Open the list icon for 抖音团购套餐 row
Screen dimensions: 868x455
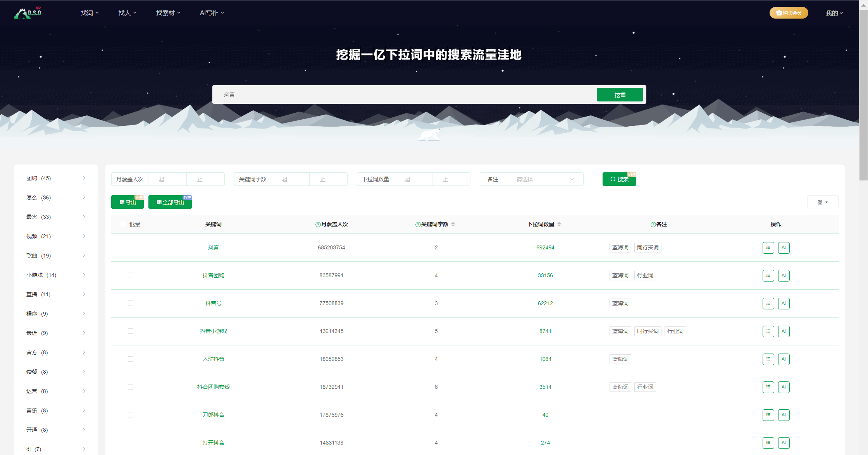coord(768,387)
